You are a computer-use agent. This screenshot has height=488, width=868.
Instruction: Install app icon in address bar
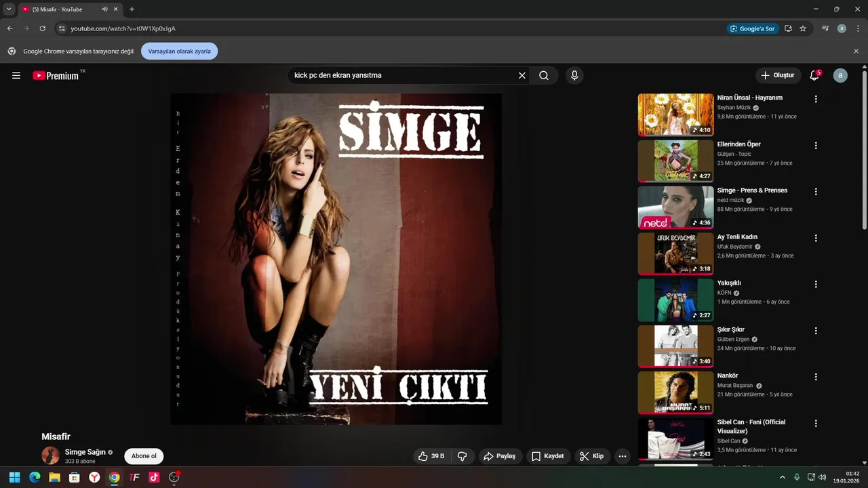coord(788,28)
